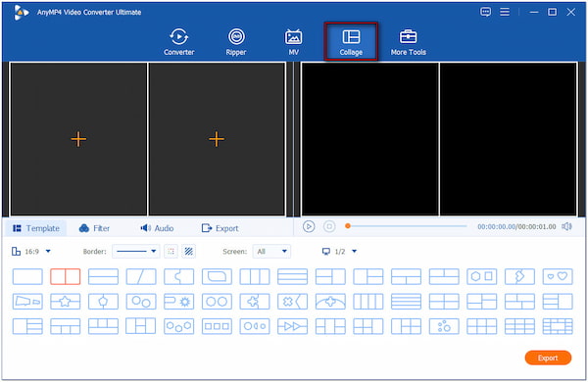Open the hamburger menu in title bar

tap(505, 12)
